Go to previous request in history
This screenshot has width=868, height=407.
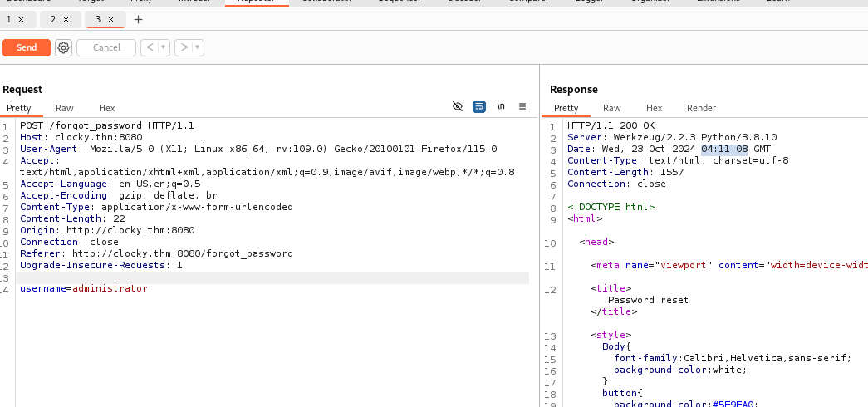[150, 47]
